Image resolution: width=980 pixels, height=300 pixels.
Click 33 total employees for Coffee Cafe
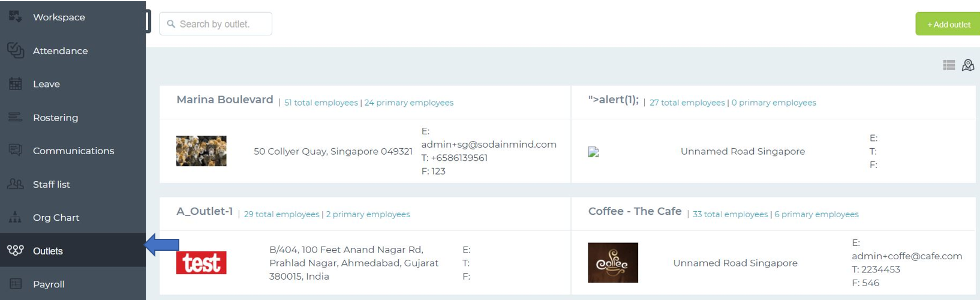[730, 214]
